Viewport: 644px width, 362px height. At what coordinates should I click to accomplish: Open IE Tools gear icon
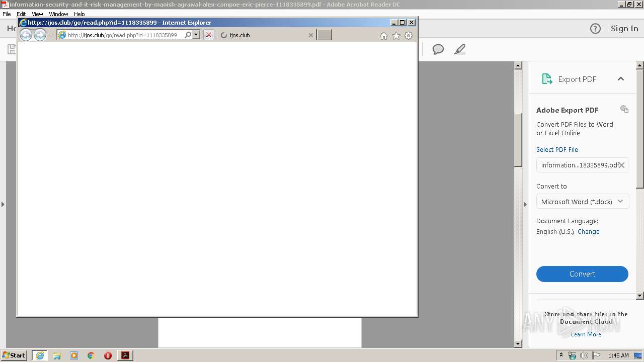point(409,36)
